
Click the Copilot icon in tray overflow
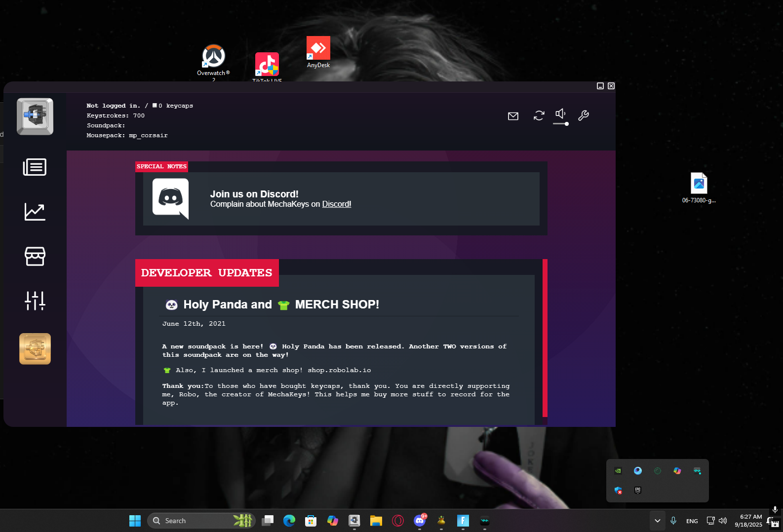677,471
